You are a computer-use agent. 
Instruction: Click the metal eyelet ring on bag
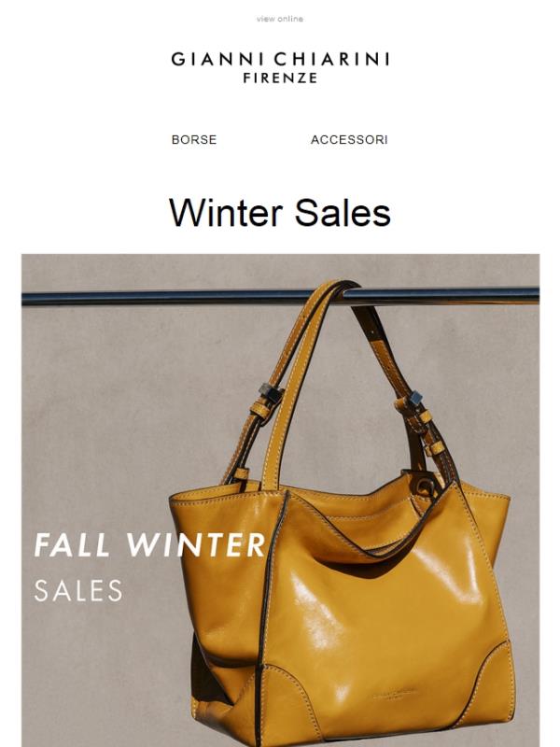[x=425, y=486]
